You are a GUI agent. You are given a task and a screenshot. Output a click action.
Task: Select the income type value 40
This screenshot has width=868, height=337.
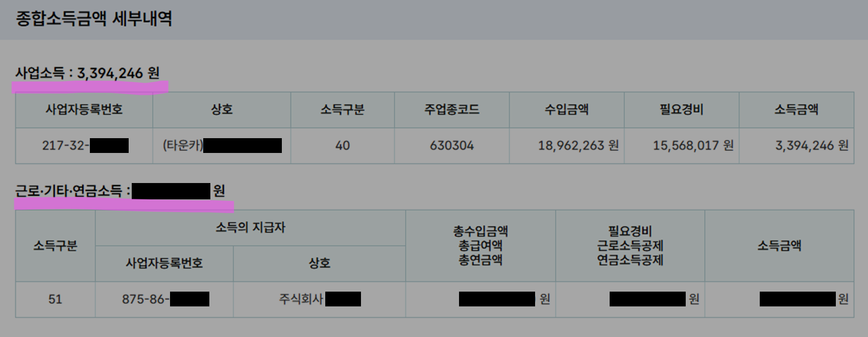click(x=343, y=146)
